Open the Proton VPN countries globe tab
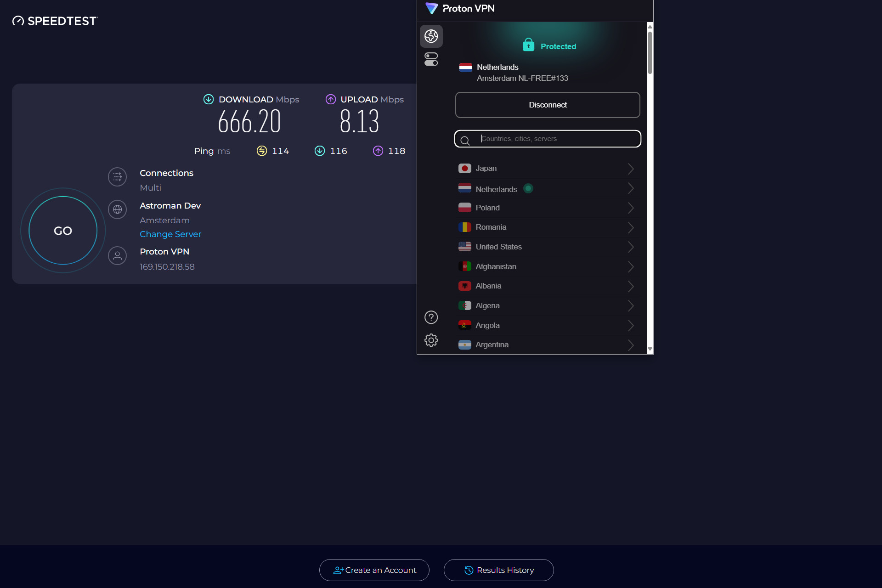Image resolution: width=882 pixels, height=588 pixels. pyautogui.click(x=431, y=36)
